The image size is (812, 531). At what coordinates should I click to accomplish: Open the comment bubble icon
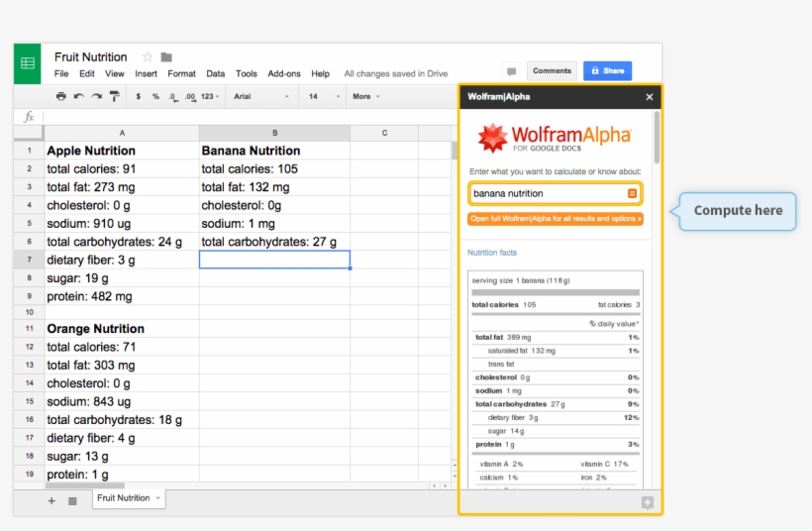pos(512,71)
